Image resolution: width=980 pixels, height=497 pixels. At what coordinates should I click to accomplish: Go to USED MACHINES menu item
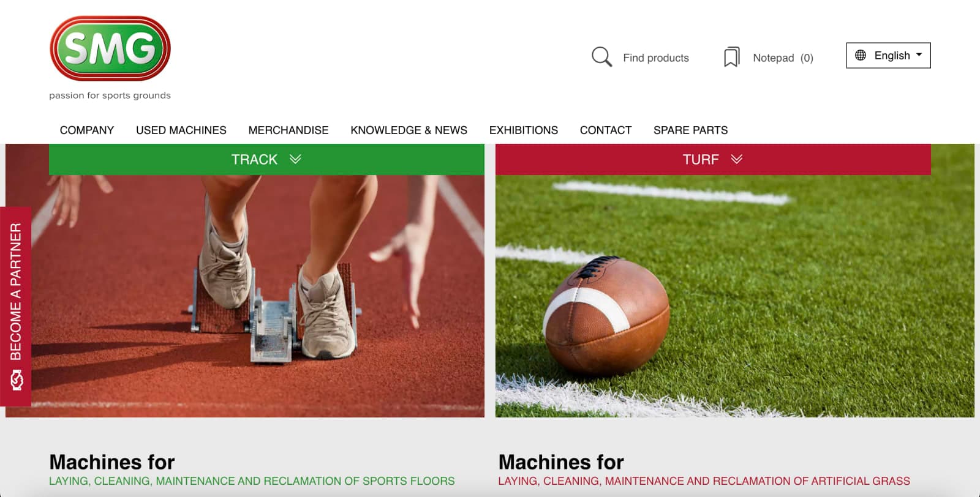[181, 130]
